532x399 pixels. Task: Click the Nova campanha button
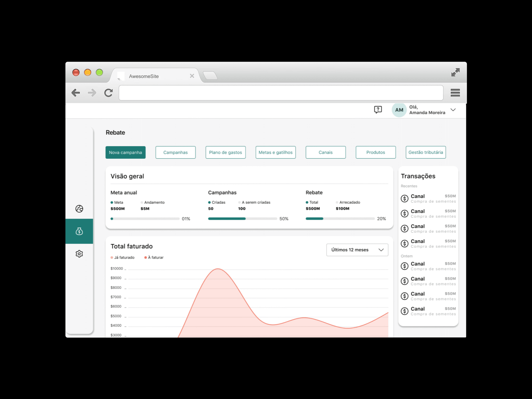click(125, 153)
